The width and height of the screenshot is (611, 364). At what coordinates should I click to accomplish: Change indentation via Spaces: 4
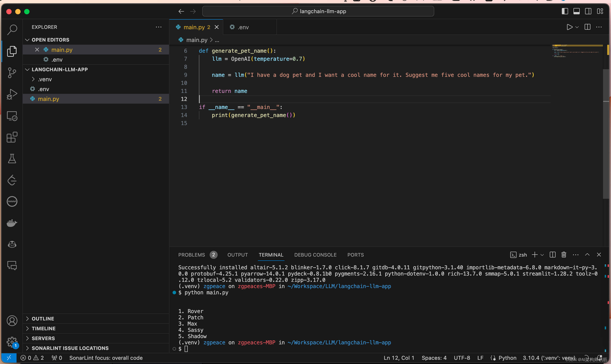click(x=434, y=358)
